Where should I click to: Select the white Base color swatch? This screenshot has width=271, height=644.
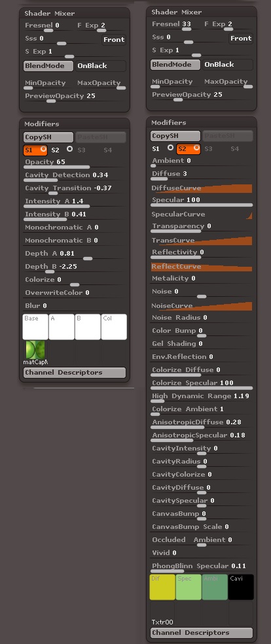(35, 327)
